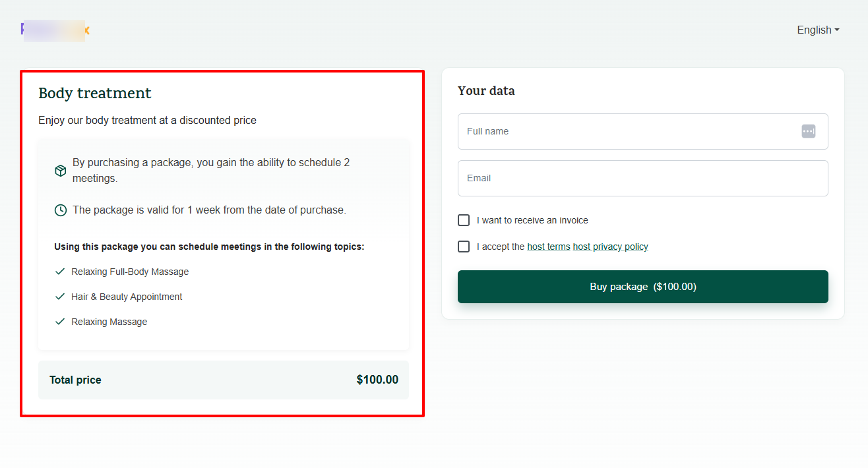Open the English language dropdown

(x=817, y=30)
